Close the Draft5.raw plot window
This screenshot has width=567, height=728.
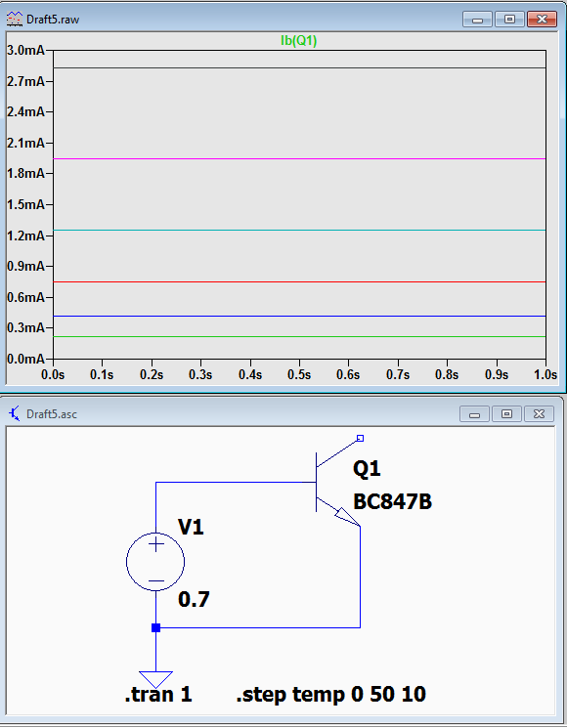(x=542, y=19)
